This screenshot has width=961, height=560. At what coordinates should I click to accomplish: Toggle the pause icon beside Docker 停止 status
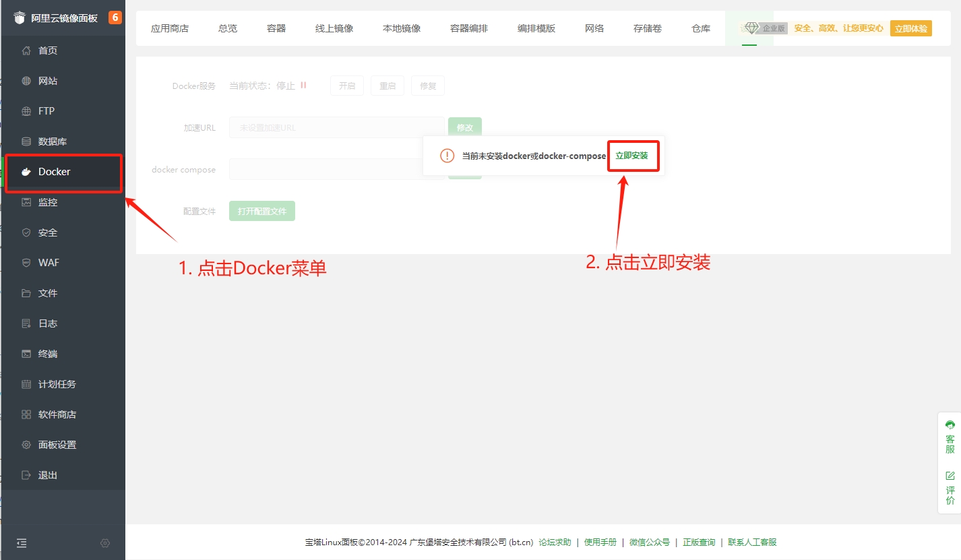point(303,86)
